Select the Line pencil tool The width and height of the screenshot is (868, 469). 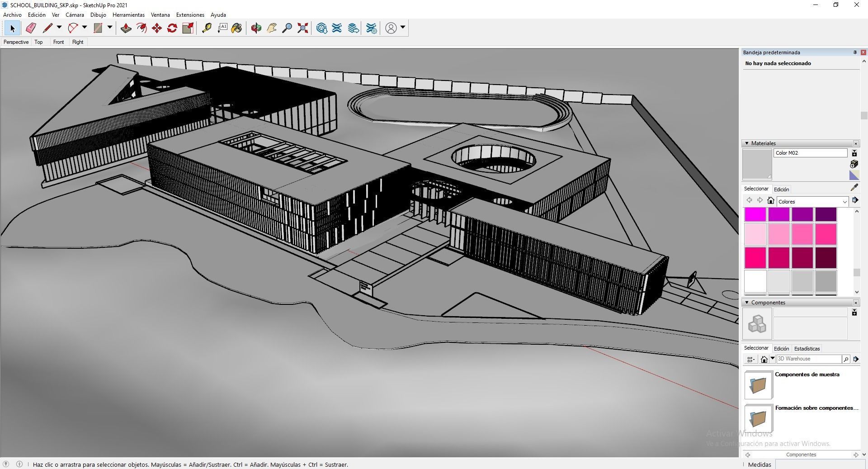click(47, 28)
